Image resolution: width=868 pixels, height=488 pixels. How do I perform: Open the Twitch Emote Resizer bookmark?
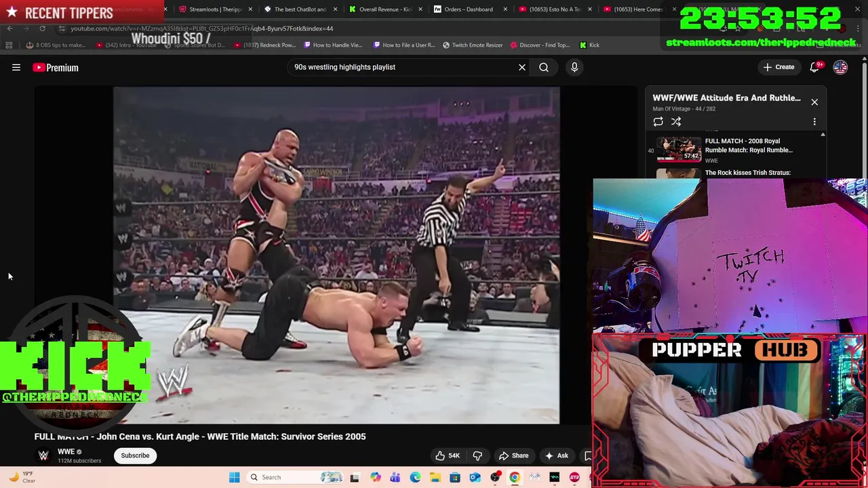click(473, 45)
